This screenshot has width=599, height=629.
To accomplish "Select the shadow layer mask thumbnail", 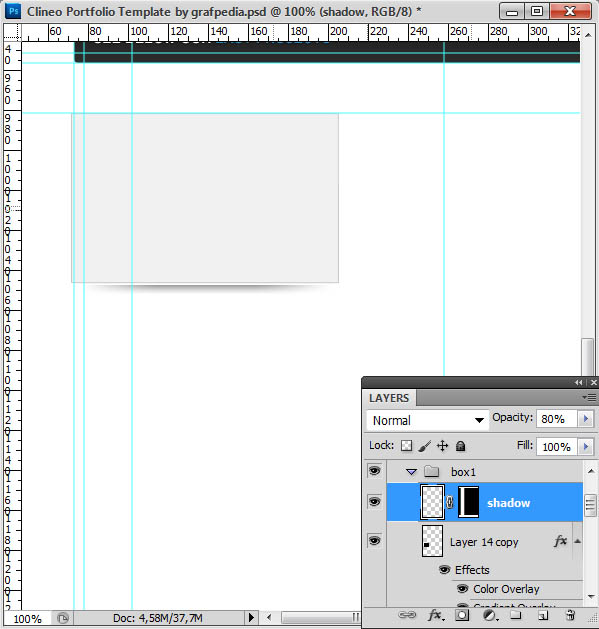I will [x=468, y=501].
